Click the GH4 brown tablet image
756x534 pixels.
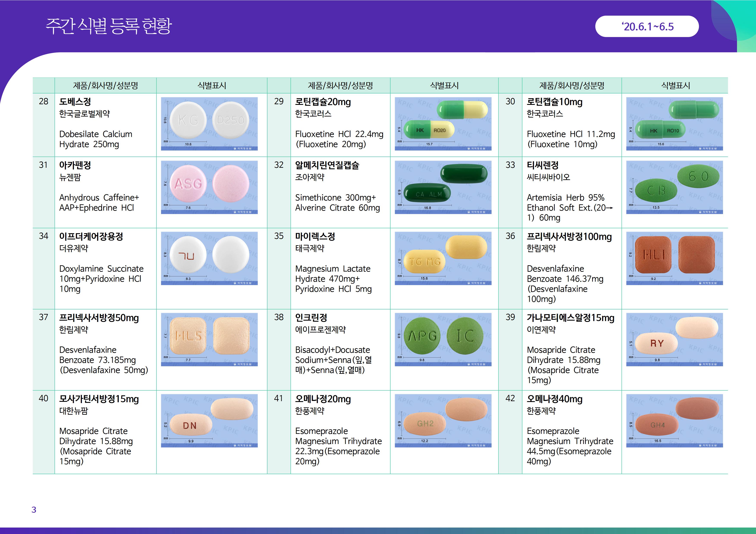674,421
